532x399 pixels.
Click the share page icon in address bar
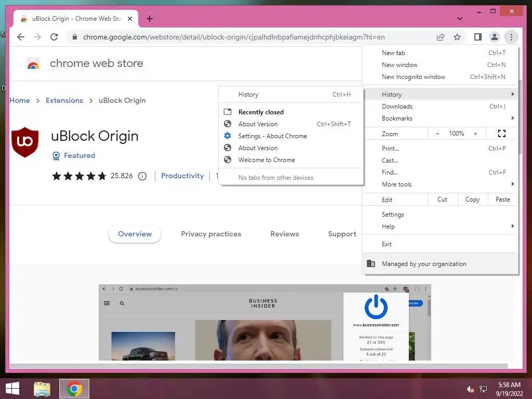(x=441, y=37)
